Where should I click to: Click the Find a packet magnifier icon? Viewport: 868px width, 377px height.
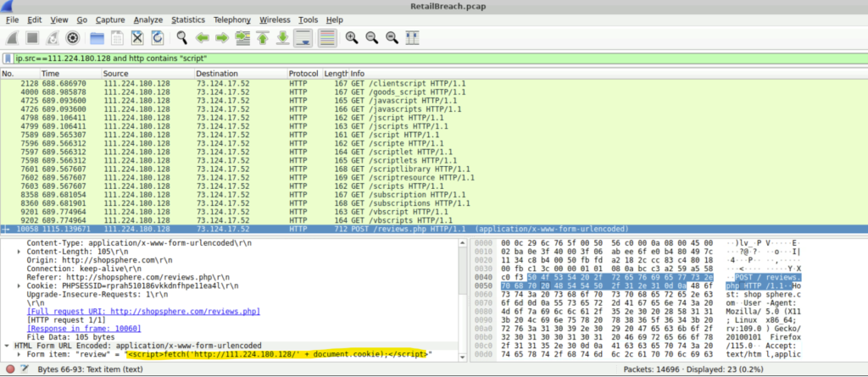coord(181,38)
